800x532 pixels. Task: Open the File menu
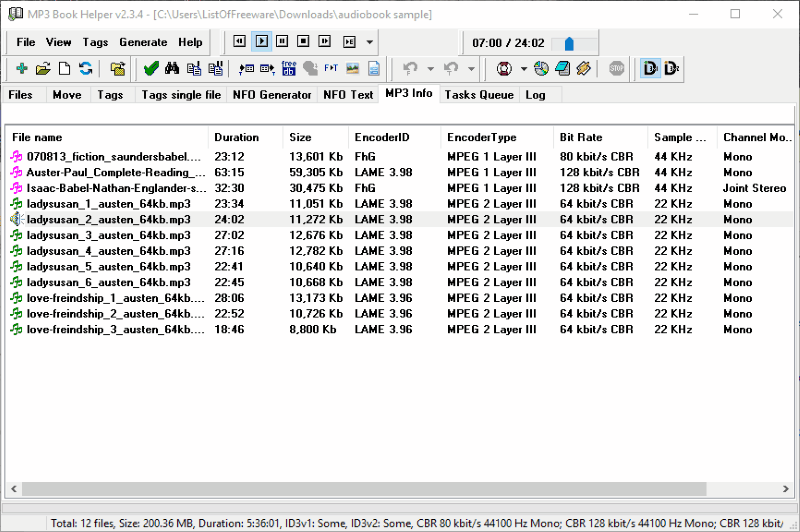(x=26, y=42)
